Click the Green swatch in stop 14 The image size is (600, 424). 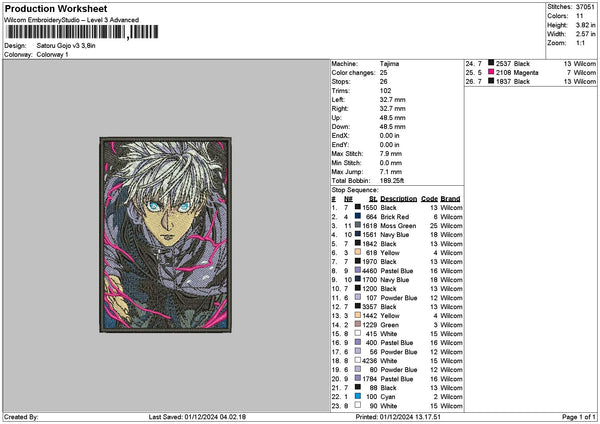(358, 325)
